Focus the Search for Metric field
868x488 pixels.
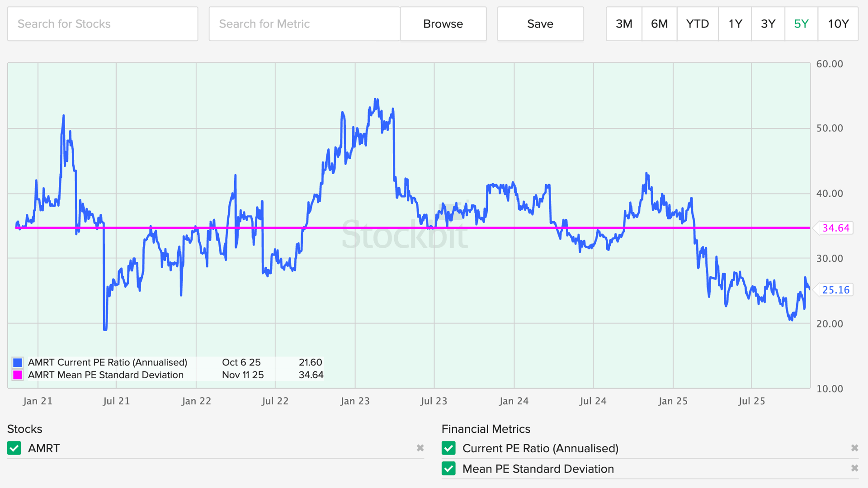coord(305,24)
